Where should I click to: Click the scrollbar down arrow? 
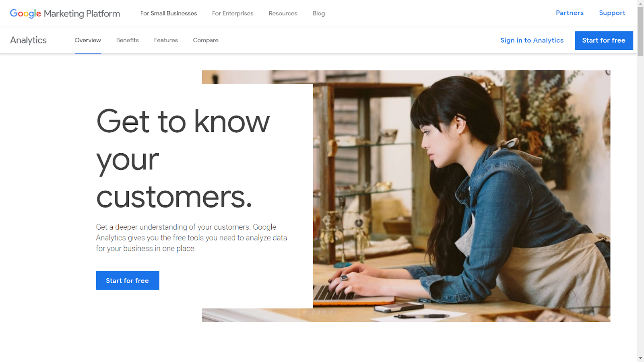640,358
